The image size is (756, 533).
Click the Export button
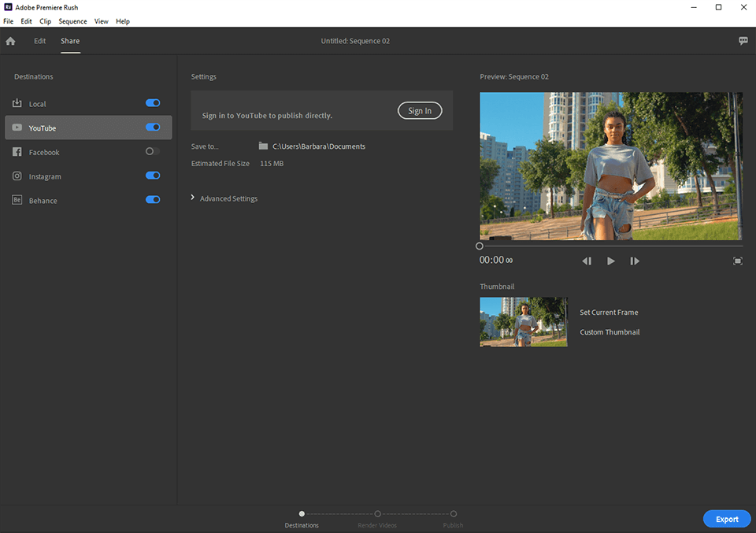pyautogui.click(x=727, y=519)
